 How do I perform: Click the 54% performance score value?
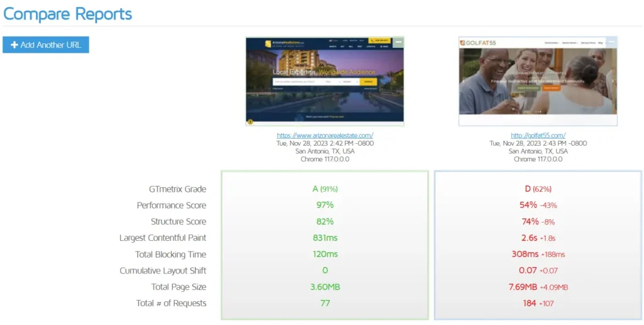pos(528,205)
